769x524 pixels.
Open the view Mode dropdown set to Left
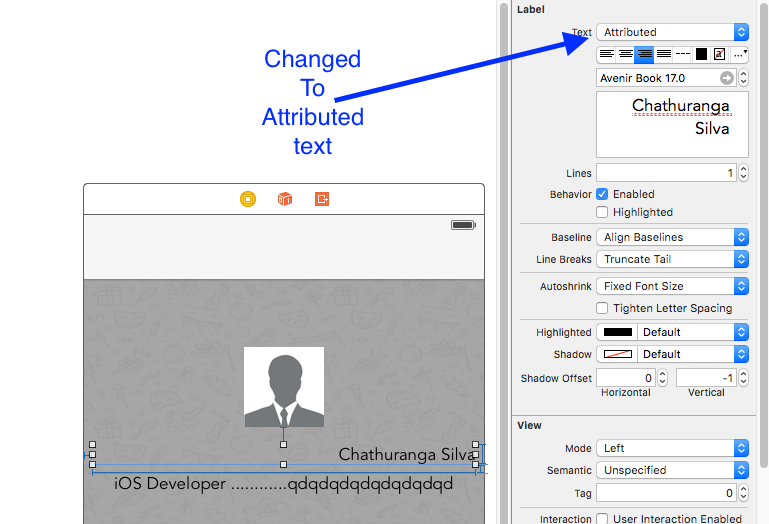click(672, 448)
